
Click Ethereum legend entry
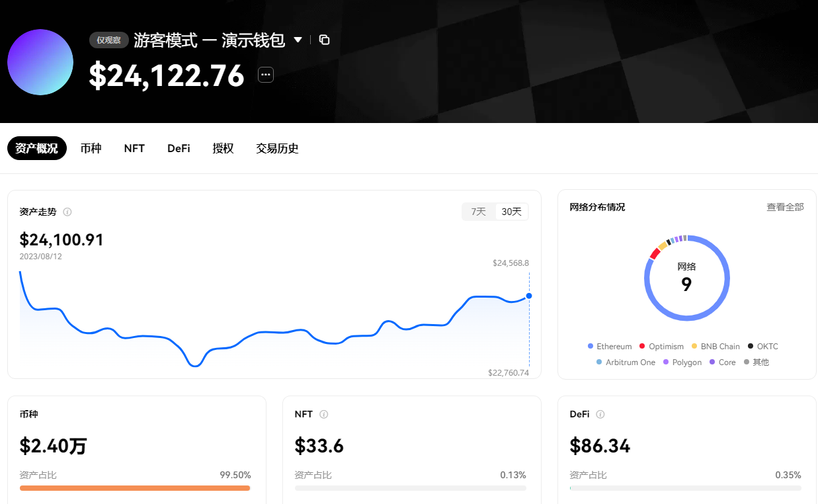tap(610, 347)
